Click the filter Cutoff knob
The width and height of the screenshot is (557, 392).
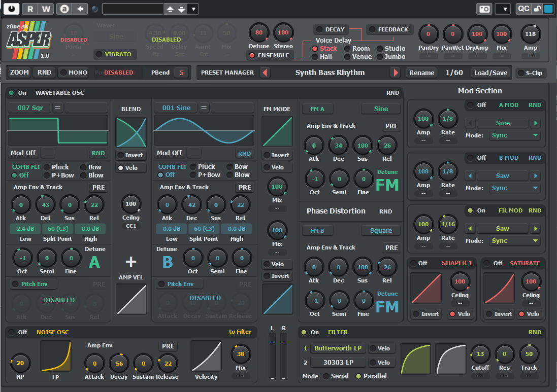tap(480, 354)
